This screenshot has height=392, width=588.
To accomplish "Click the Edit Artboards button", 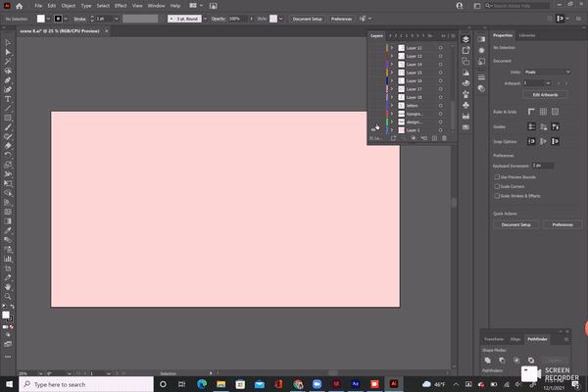I will [x=545, y=95].
